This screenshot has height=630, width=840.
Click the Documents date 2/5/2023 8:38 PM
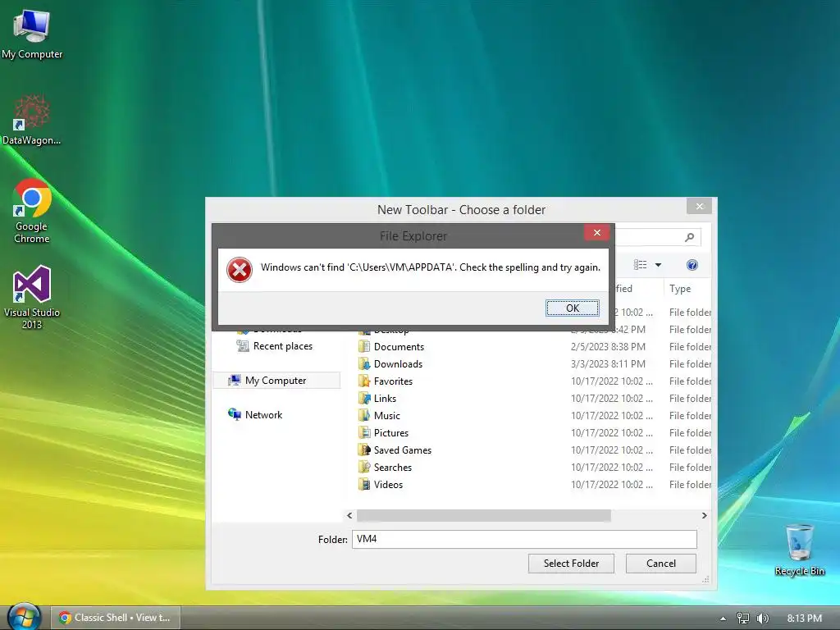pos(608,347)
